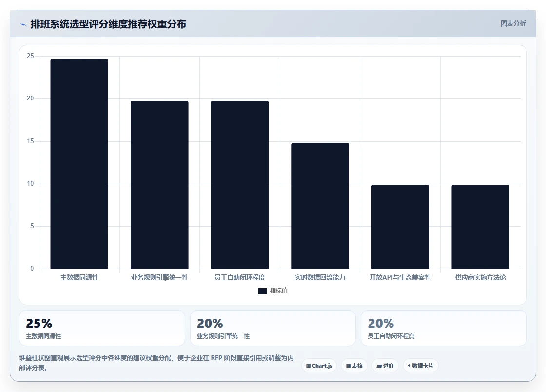Viewport: 546px width, 392px height.
Task: Click the y-axis value 20
Action: [x=30, y=98]
